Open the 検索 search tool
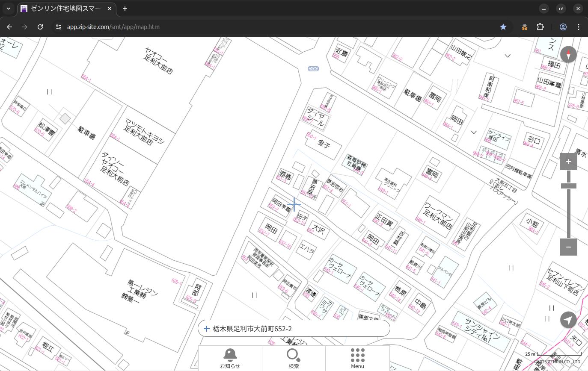 [294, 358]
